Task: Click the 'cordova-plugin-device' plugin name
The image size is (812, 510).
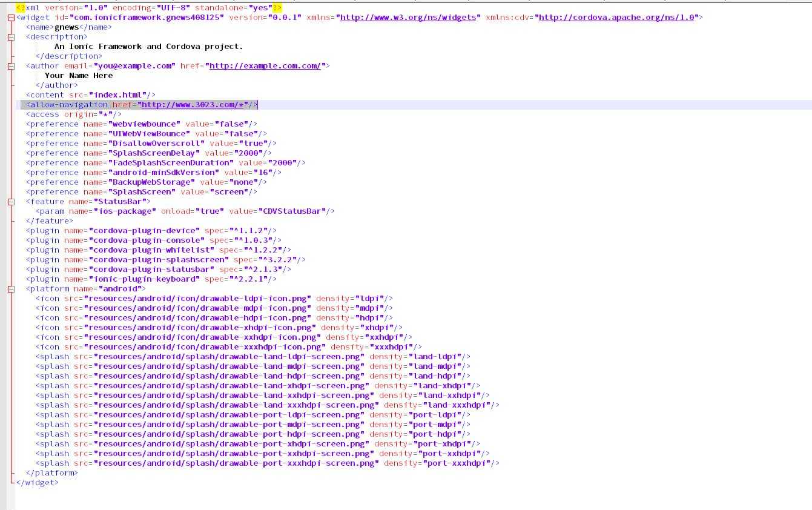Action: (x=144, y=231)
